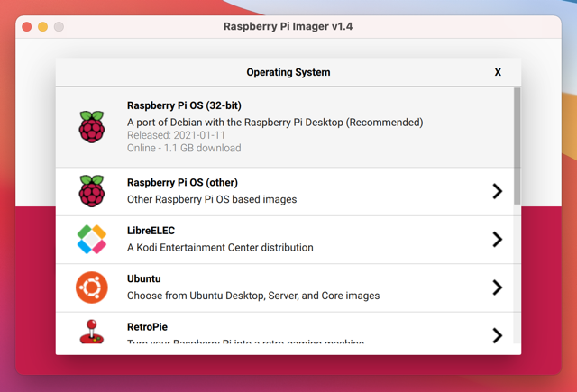577x392 pixels.
Task: Open the Ubuntu images chevron
Action: click(x=497, y=287)
